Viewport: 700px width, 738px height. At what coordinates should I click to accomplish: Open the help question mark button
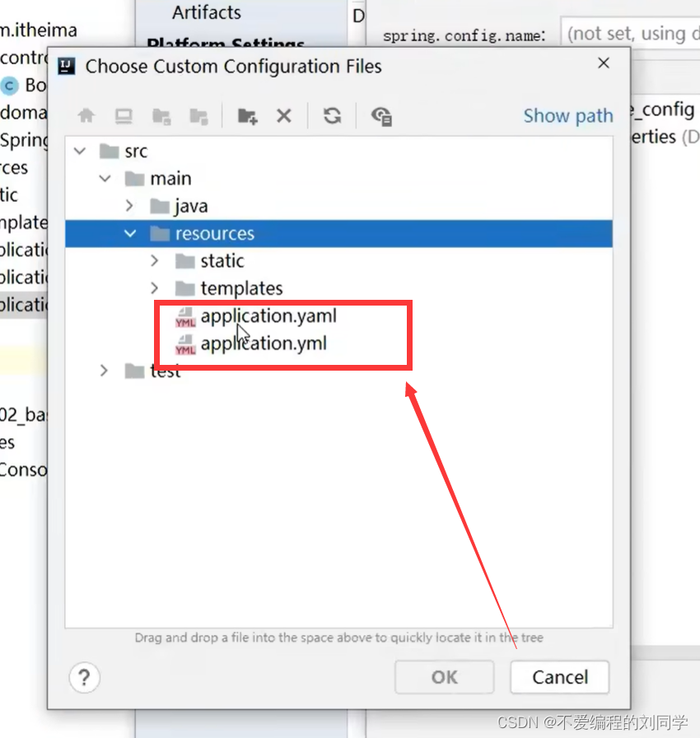click(84, 678)
